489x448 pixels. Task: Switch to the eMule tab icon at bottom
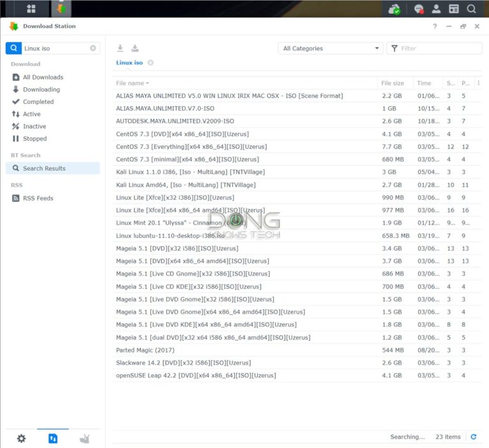[84, 438]
